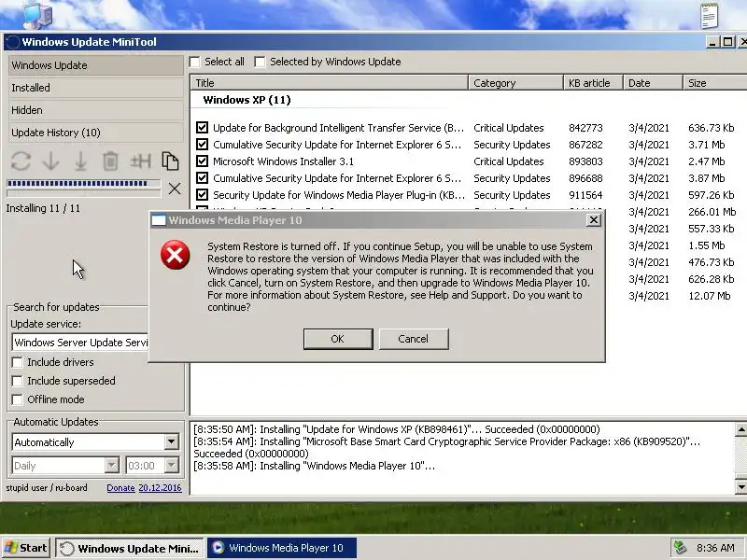
Task: Click OK in the Media Player dialog
Action: point(338,339)
